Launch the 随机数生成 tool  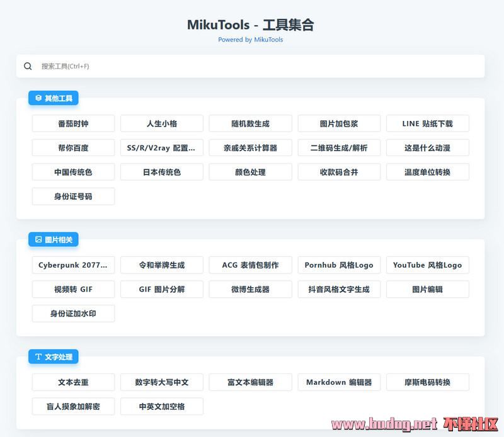(250, 124)
